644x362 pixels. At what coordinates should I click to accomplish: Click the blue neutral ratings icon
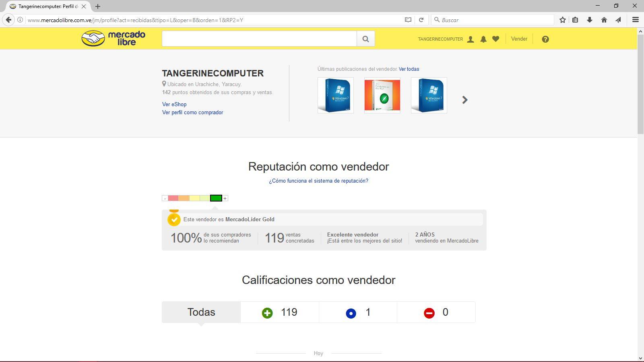351,313
